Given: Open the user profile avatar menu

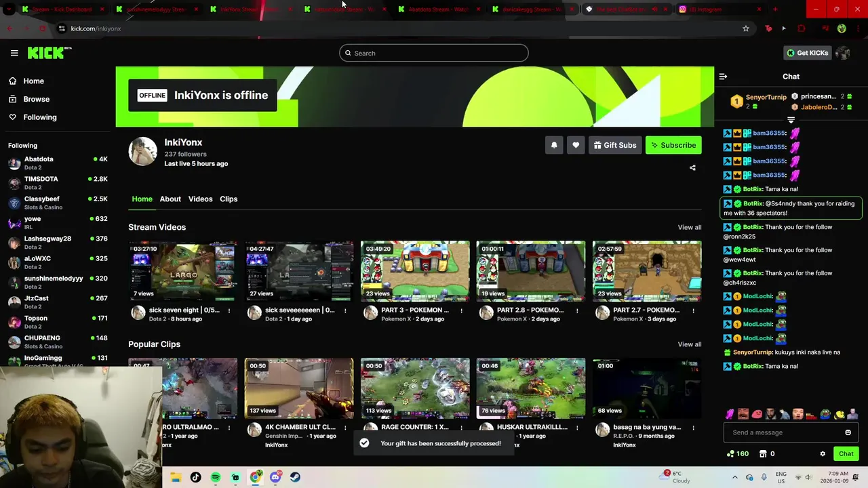Looking at the screenshot, I should tap(843, 53).
